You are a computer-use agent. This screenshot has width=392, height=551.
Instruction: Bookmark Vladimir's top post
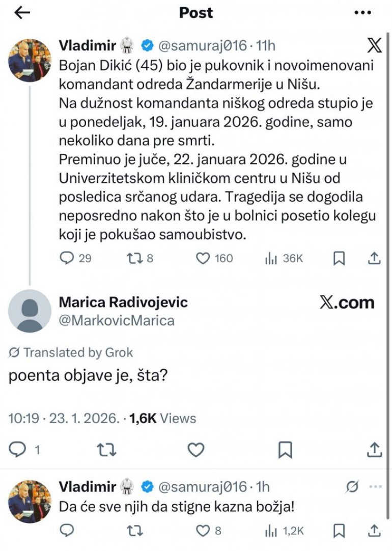(339, 259)
